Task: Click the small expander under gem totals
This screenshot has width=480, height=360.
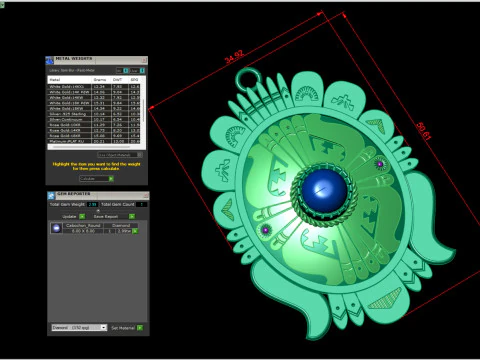Action: [98, 211]
